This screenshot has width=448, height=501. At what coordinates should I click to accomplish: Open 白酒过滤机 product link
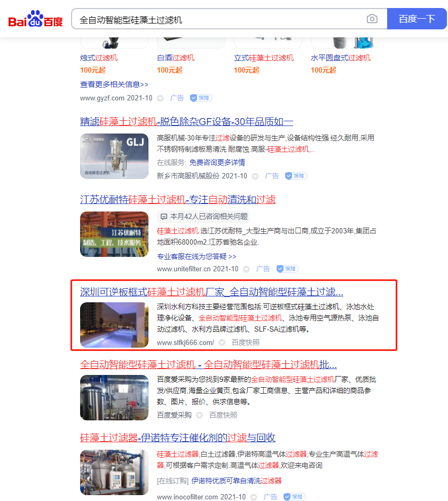coord(176,58)
